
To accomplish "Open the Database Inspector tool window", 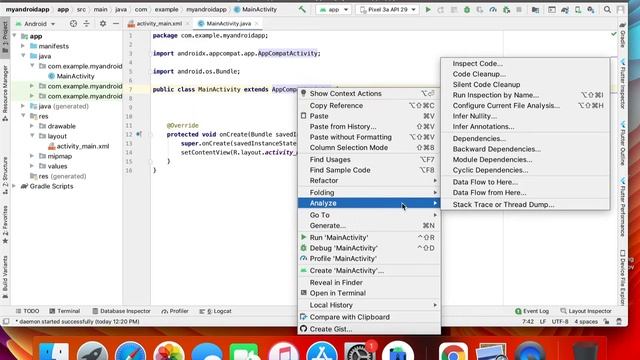I will [121, 311].
